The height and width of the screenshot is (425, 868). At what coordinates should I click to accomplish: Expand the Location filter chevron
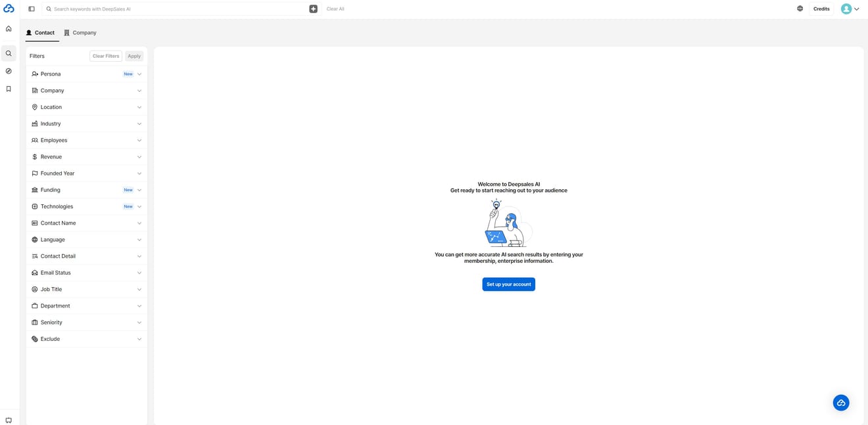point(139,107)
